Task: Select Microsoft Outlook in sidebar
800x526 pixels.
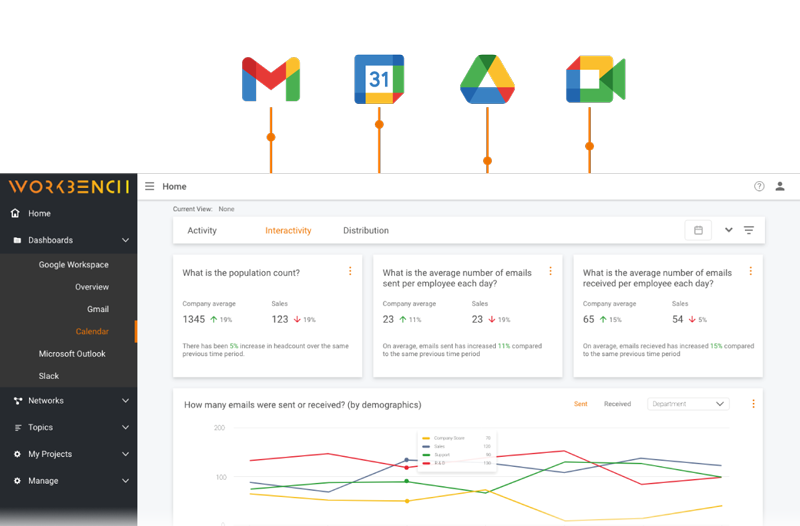Action: [x=72, y=354]
